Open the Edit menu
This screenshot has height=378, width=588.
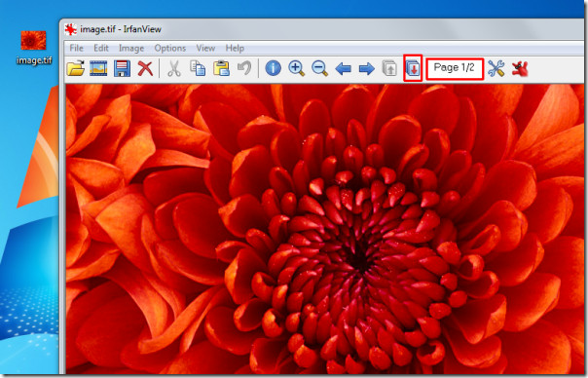101,48
